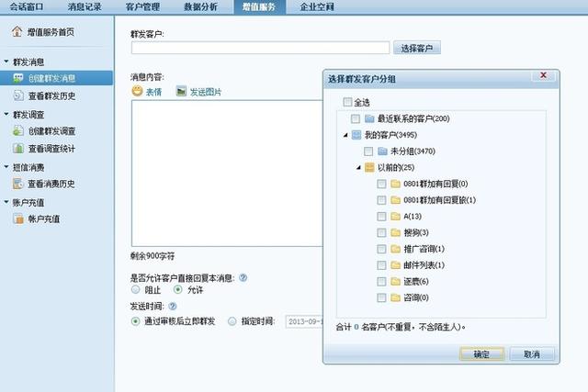Screen dimensions: 588x392
Task: Click folder icon of 咨询(0)
Action: (396, 297)
